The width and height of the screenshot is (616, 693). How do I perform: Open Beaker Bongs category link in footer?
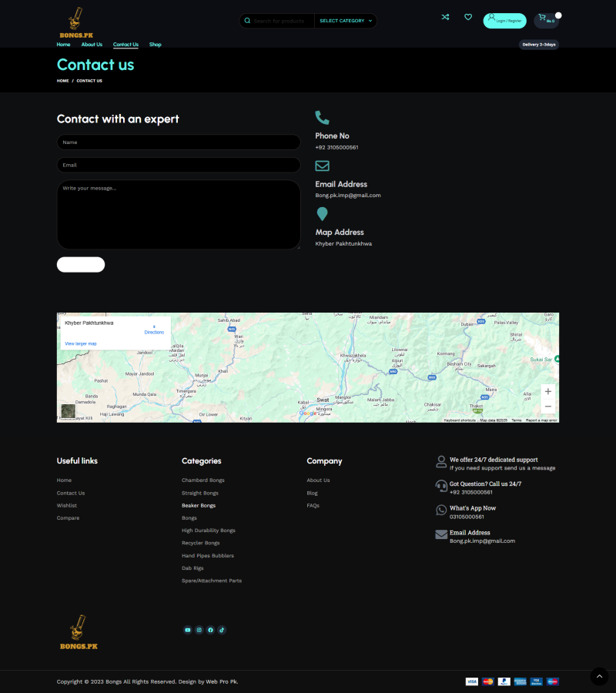coord(199,506)
